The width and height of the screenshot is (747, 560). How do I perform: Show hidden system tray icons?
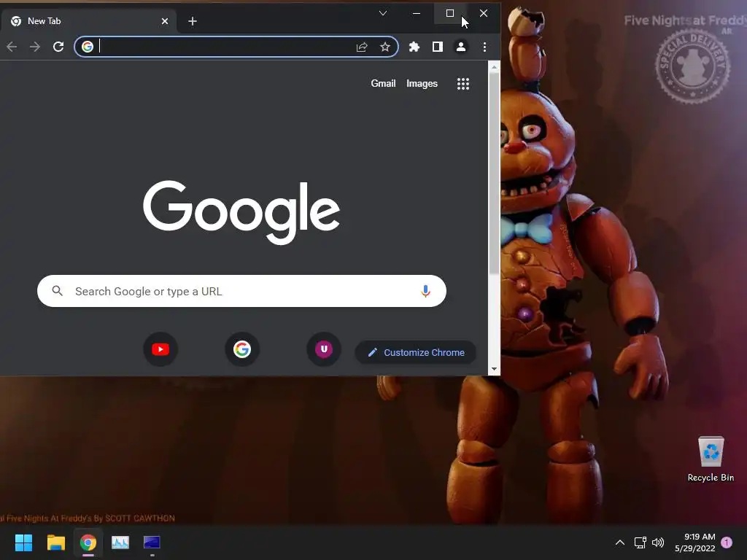pos(620,542)
